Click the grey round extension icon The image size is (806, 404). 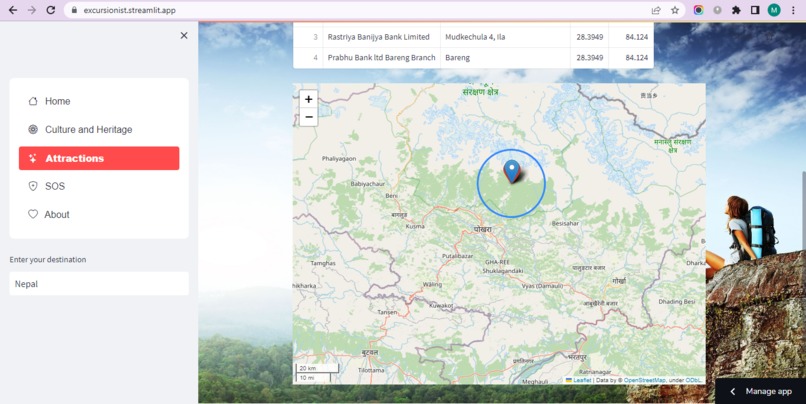click(x=717, y=10)
